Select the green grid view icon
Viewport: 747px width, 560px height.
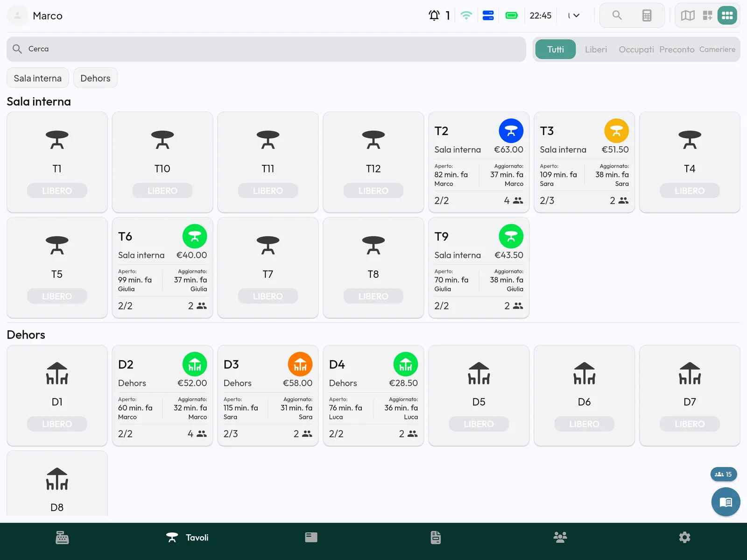point(727,15)
